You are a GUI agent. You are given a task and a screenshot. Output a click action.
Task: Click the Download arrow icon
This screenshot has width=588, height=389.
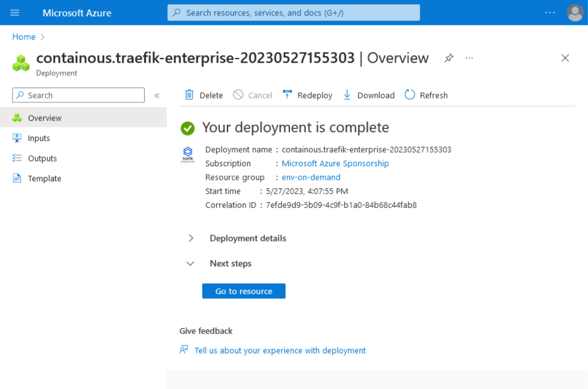[x=347, y=95]
